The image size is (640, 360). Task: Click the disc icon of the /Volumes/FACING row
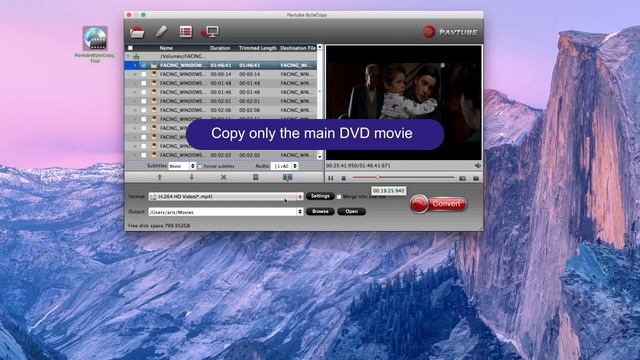tap(136, 56)
